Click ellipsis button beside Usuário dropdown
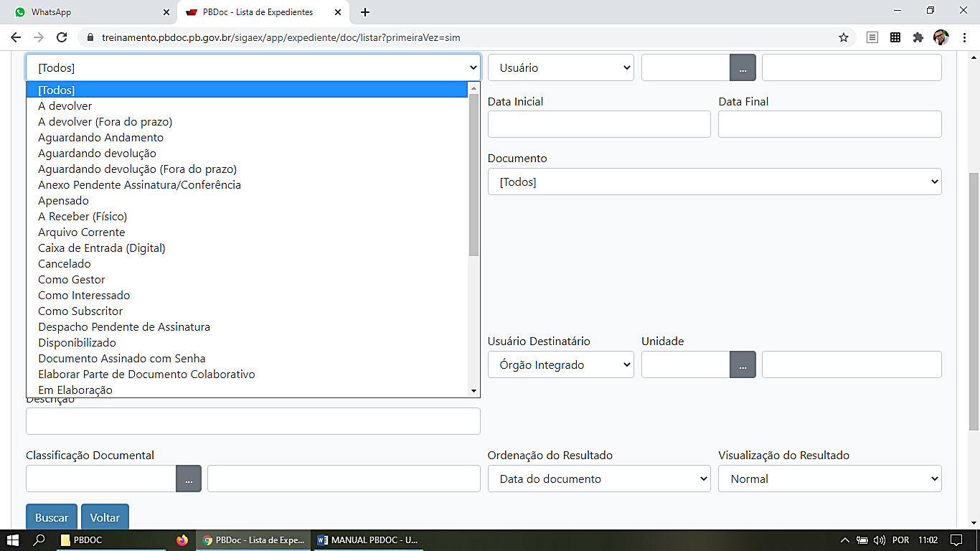Image resolution: width=980 pixels, height=551 pixels. coord(743,67)
